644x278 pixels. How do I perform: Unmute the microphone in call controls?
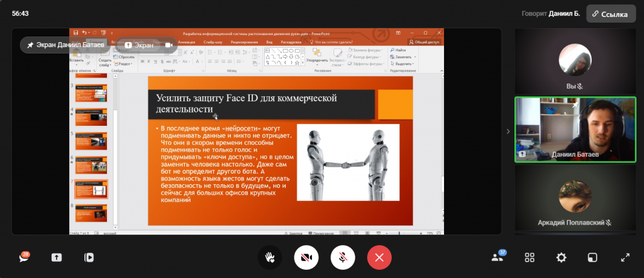click(x=343, y=257)
